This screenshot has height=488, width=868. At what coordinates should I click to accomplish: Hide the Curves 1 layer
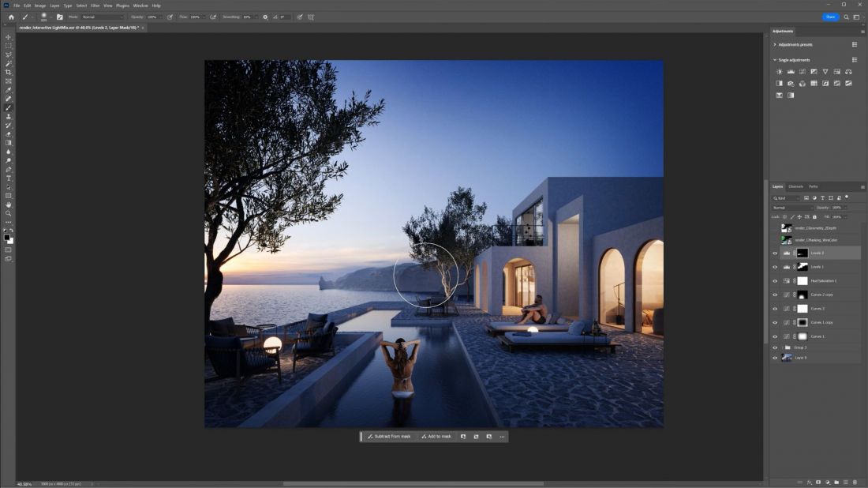[x=775, y=336]
